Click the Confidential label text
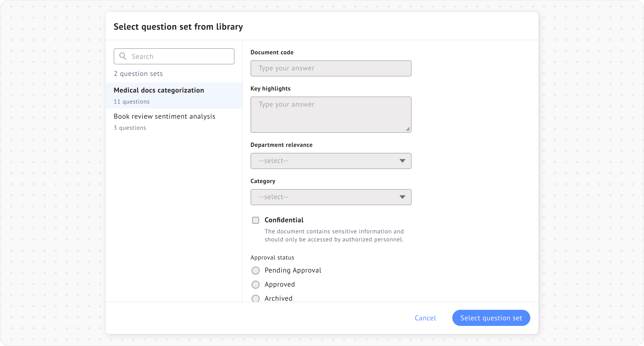The height and width of the screenshot is (346, 644). point(284,220)
